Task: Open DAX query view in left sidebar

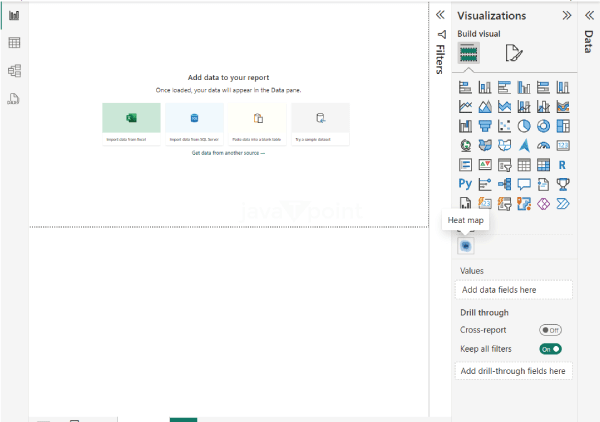Action: tap(13, 99)
